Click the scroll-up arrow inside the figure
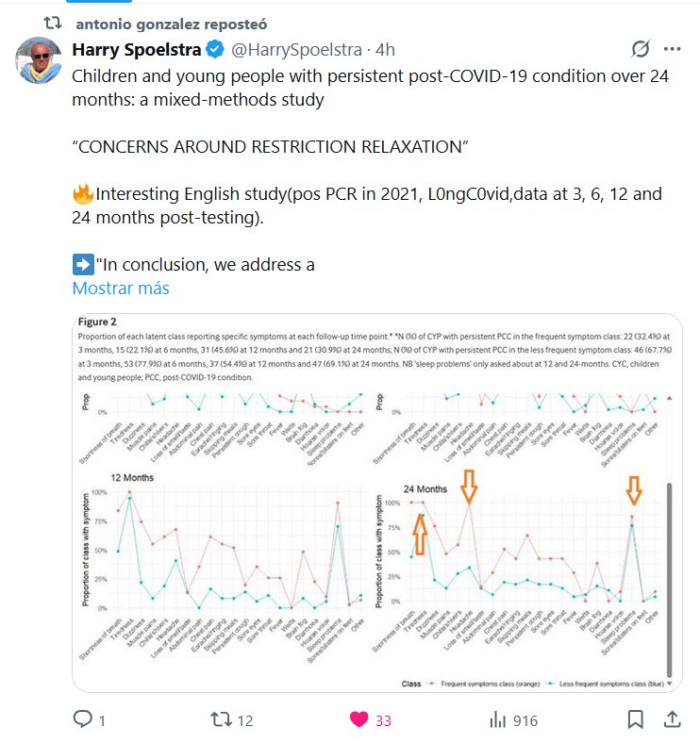The image size is (700, 743). (669, 399)
